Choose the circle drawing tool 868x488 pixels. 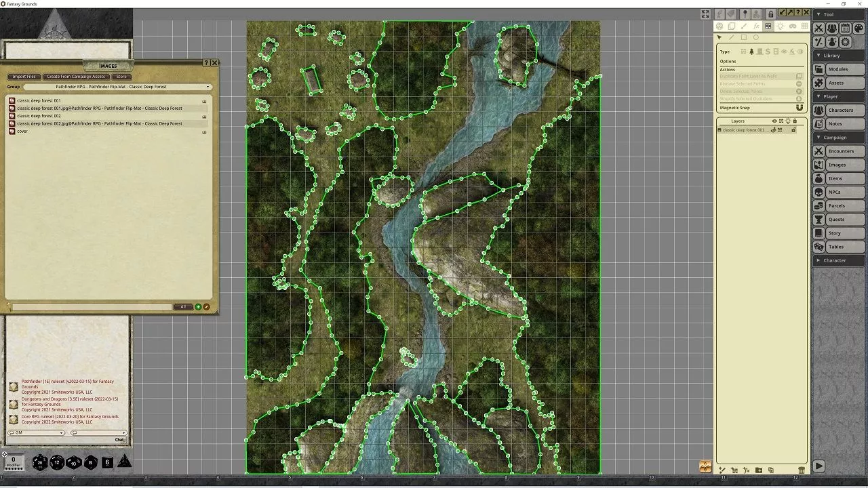(x=756, y=37)
